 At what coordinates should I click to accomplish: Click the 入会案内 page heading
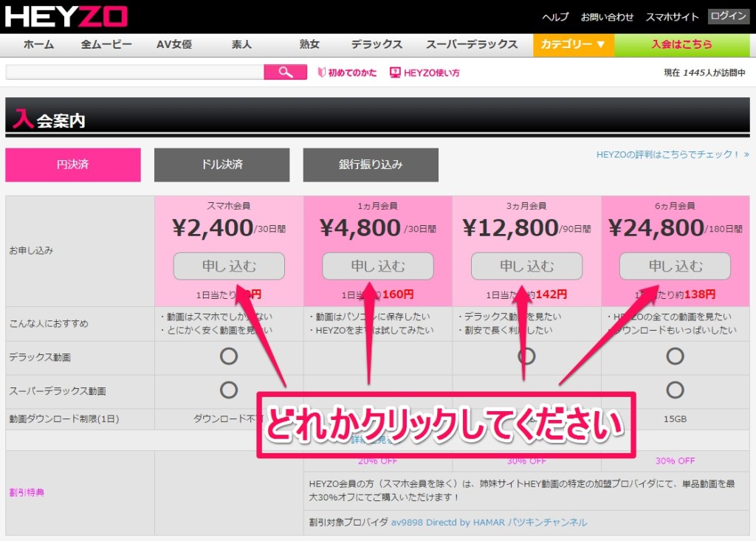pos(49,119)
